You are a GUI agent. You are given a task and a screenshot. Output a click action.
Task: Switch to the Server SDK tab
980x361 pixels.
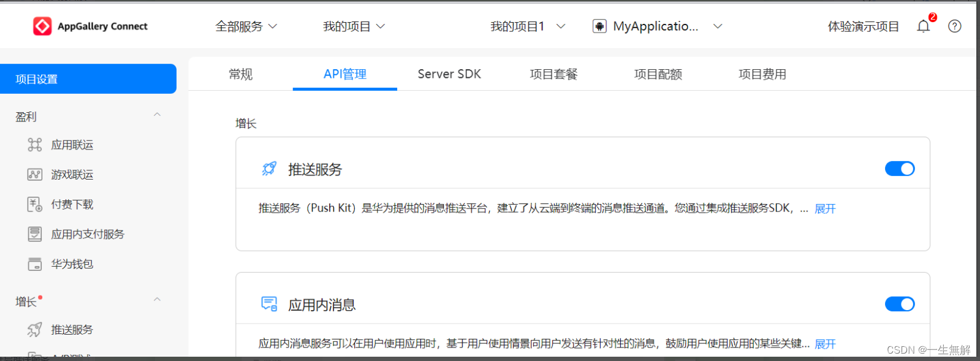449,74
